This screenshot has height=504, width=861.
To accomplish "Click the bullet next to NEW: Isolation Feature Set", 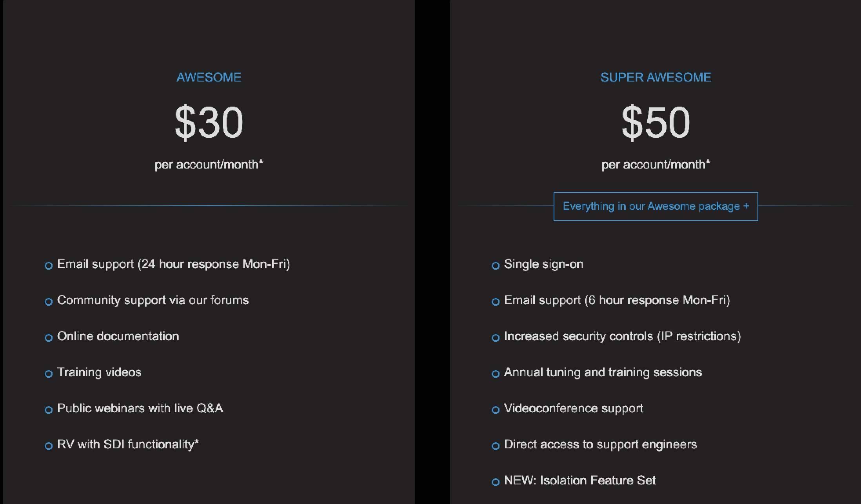I will [496, 482].
